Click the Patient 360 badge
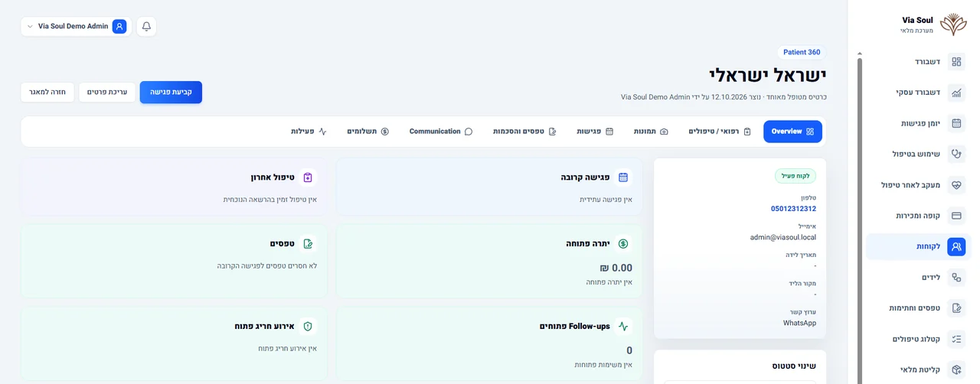This screenshot has width=980, height=384. pyautogui.click(x=802, y=52)
